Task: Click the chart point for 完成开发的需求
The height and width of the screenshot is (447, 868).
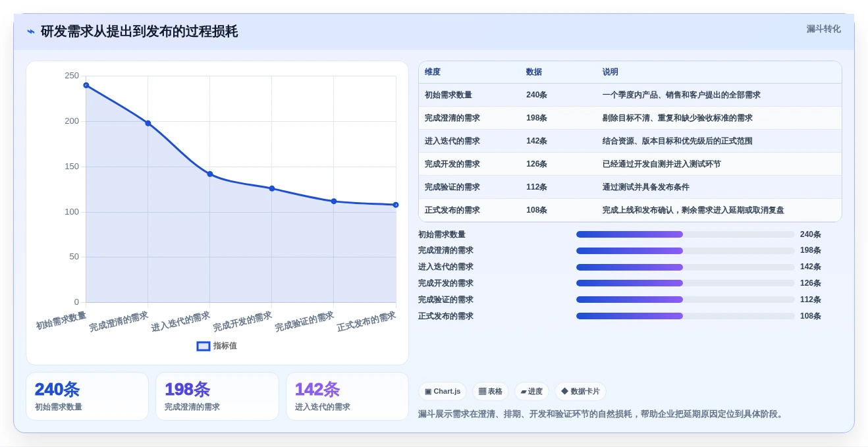Action: click(272, 188)
